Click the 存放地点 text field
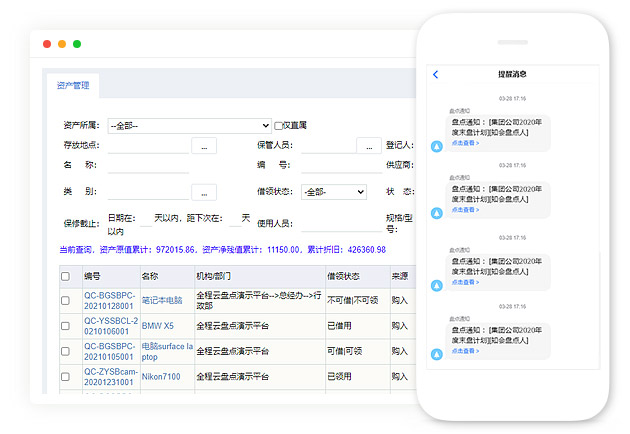 148,145
